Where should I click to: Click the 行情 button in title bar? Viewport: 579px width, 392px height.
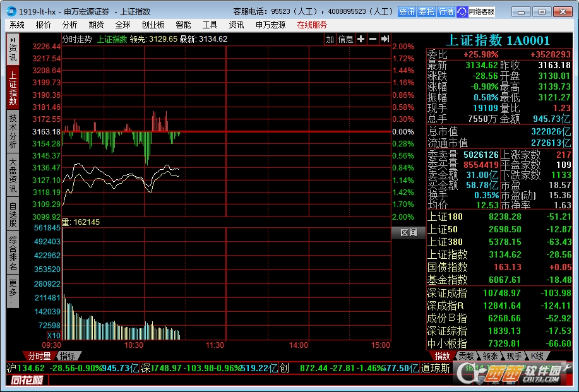(446, 12)
